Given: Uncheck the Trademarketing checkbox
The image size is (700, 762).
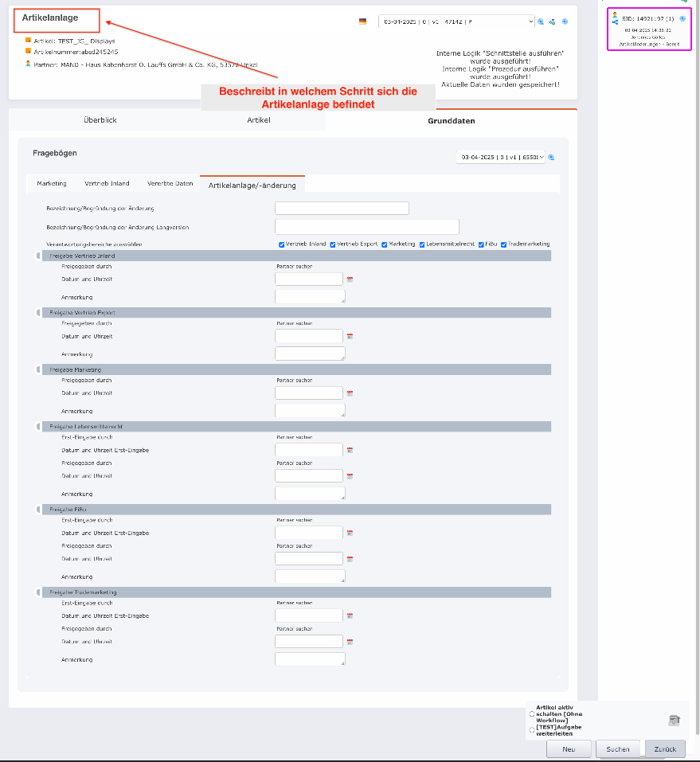Looking at the screenshot, I should (x=504, y=244).
